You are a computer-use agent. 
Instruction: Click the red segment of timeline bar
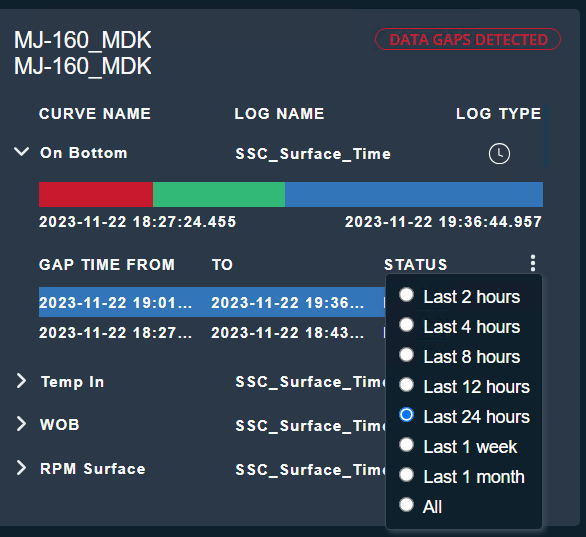pos(96,194)
